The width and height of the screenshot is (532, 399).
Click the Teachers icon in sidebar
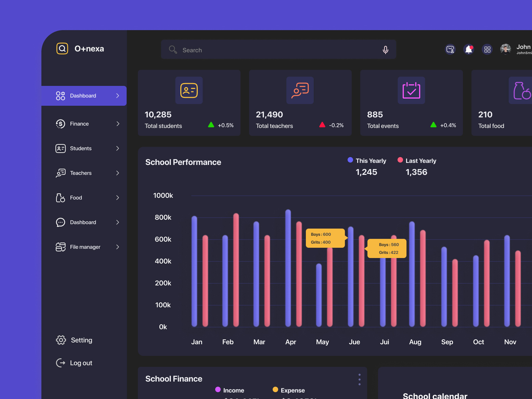[x=61, y=173]
